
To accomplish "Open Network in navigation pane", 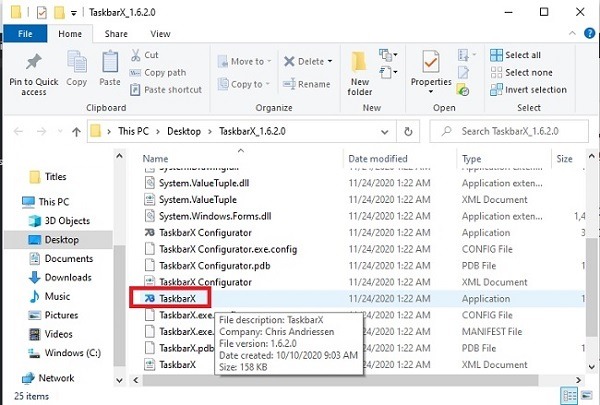I will [48, 378].
